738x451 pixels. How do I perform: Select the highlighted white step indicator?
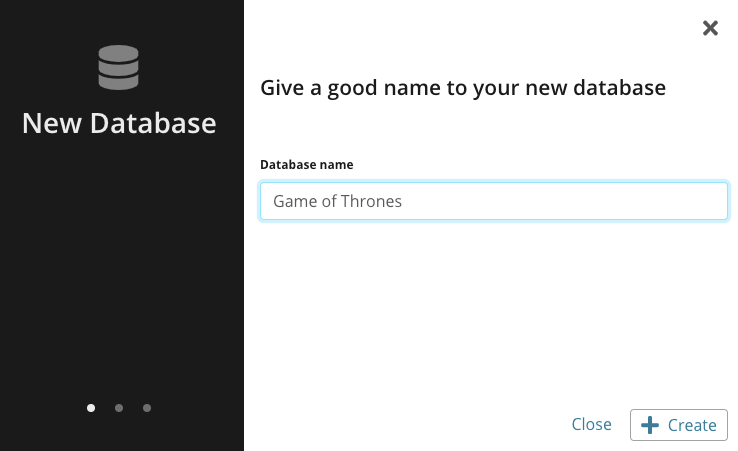[x=91, y=408]
